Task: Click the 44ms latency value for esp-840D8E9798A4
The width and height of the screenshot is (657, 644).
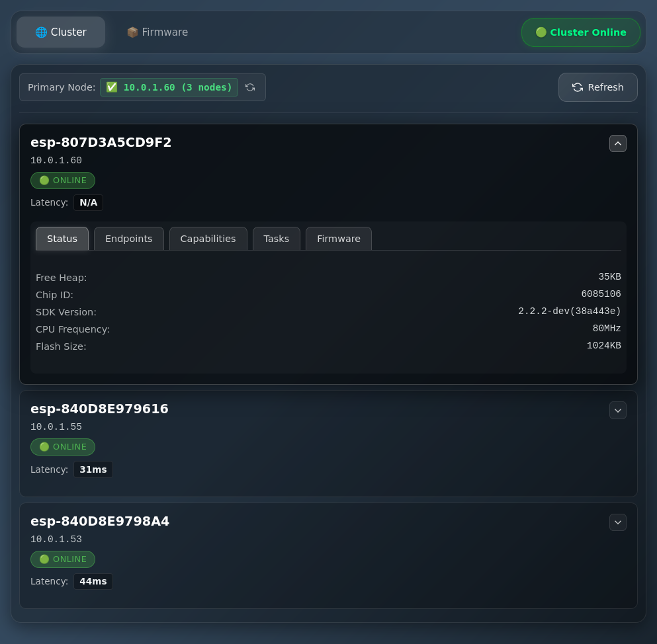Action: point(93,581)
